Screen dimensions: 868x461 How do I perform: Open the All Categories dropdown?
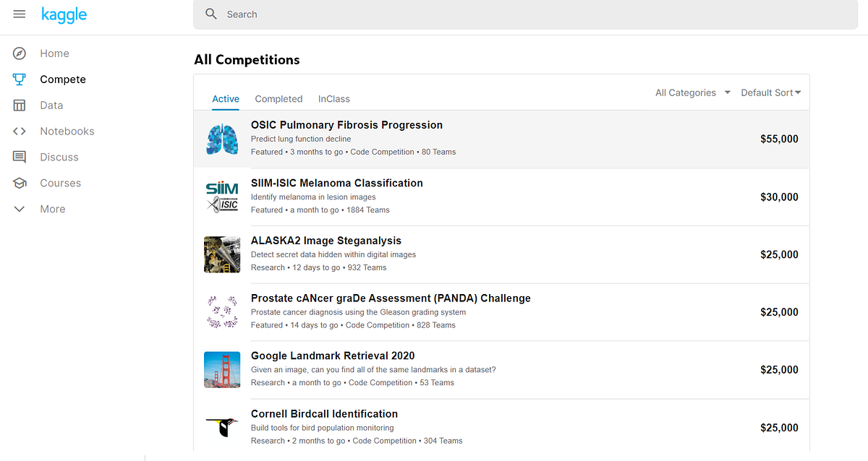coord(691,92)
